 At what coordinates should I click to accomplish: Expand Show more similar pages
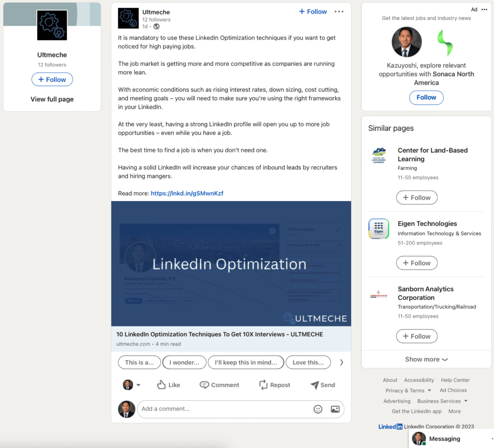pos(426,359)
